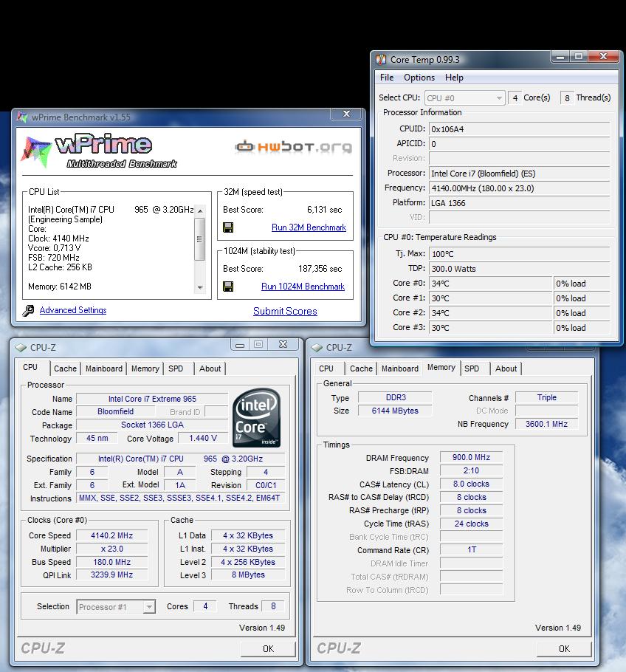The height and width of the screenshot is (672, 626).
Task: Click Run 1024M Benchmark link
Action: pos(303,287)
